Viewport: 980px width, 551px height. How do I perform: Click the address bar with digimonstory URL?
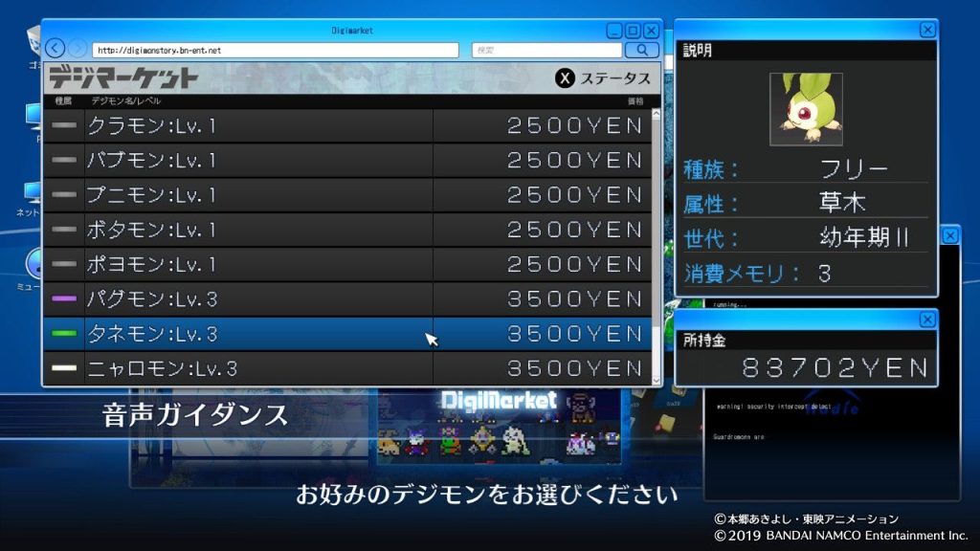tap(278, 50)
